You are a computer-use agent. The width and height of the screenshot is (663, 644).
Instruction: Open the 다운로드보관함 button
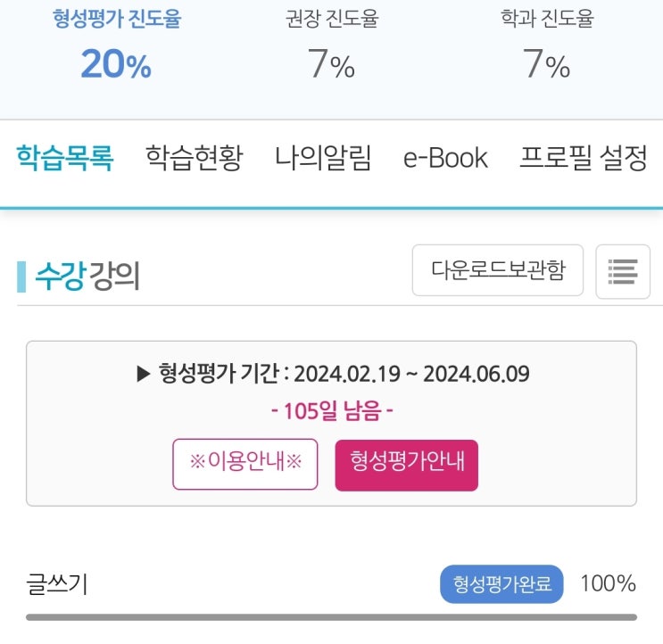[x=497, y=270]
